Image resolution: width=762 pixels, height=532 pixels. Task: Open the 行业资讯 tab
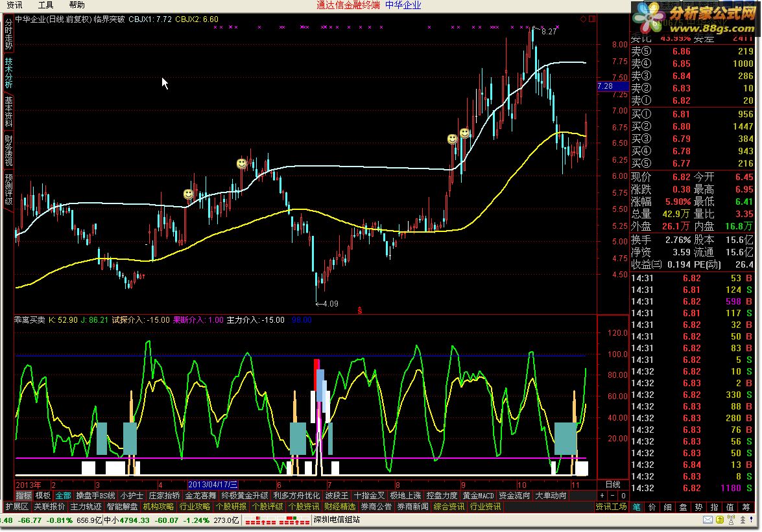click(x=485, y=507)
